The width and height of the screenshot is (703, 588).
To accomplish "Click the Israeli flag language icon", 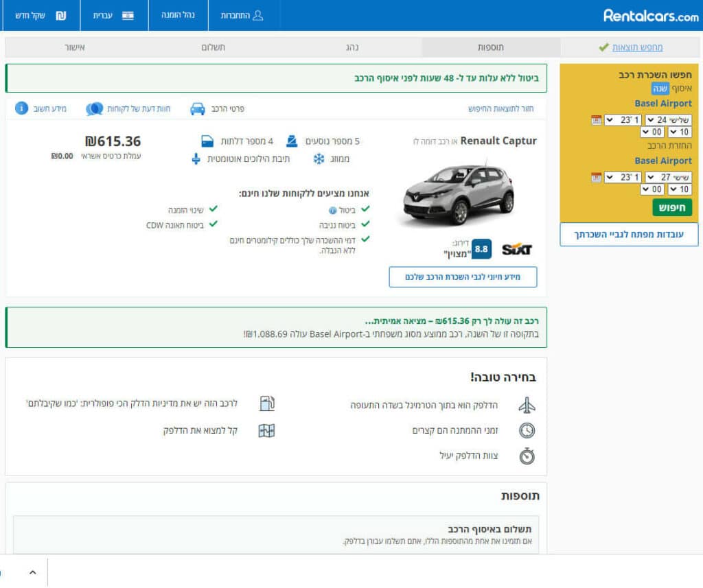I will pyautogui.click(x=128, y=15).
